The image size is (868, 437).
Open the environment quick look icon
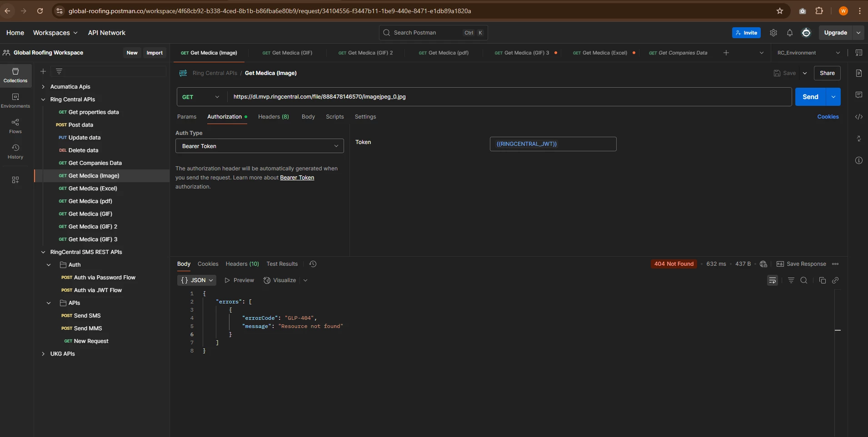859,53
